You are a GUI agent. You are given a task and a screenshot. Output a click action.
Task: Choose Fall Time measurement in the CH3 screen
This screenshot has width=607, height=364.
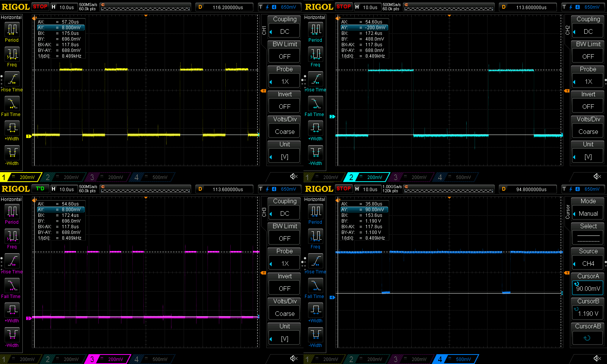tap(11, 289)
